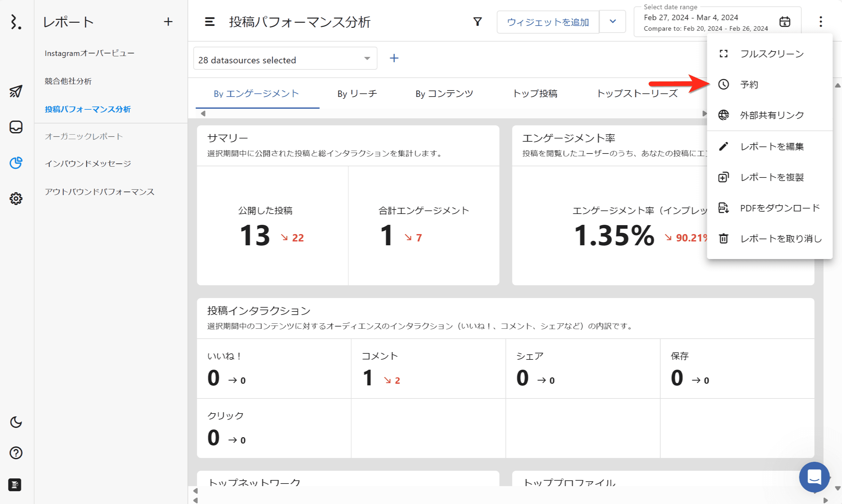Viewport: 842px width, 504px height.
Task: Open the three-dot more options menu
Action: [x=821, y=22]
